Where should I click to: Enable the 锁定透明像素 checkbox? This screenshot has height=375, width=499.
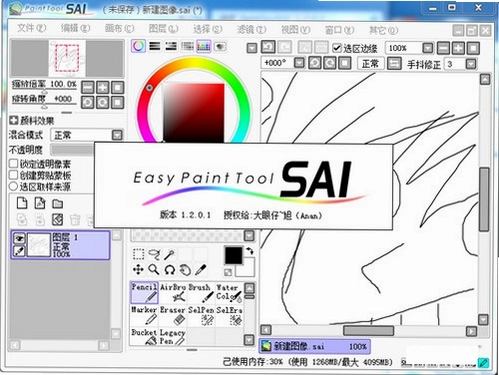point(13,164)
